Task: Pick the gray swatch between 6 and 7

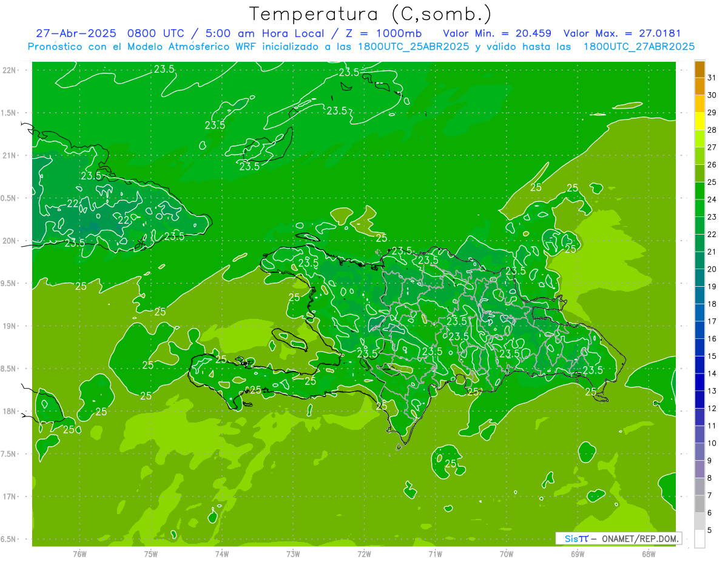Action: pyautogui.click(x=699, y=504)
